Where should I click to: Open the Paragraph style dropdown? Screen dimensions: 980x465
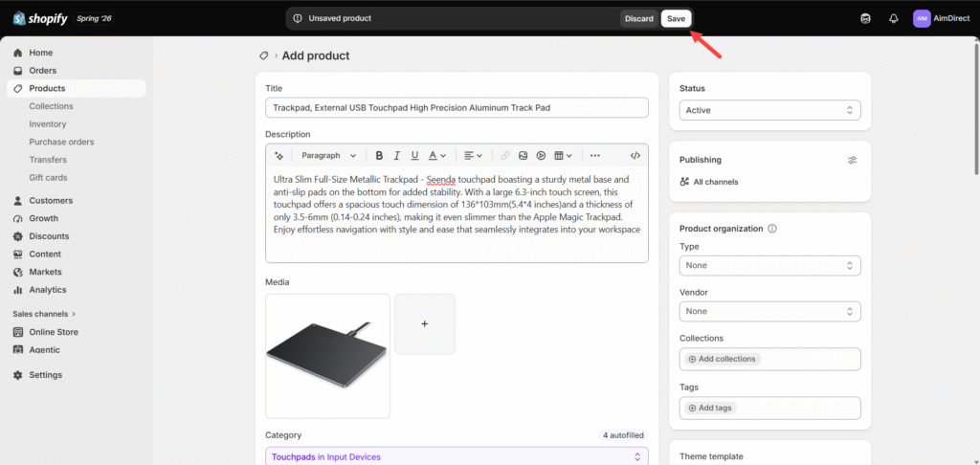click(329, 156)
